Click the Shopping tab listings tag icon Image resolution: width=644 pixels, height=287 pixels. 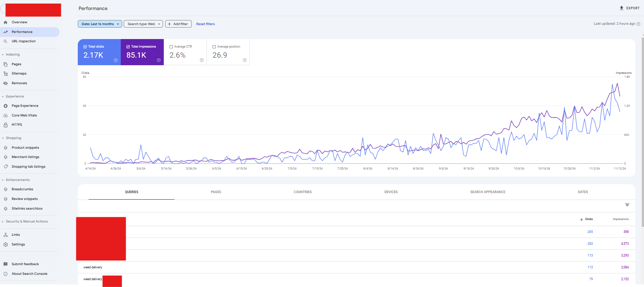pyautogui.click(x=5, y=167)
